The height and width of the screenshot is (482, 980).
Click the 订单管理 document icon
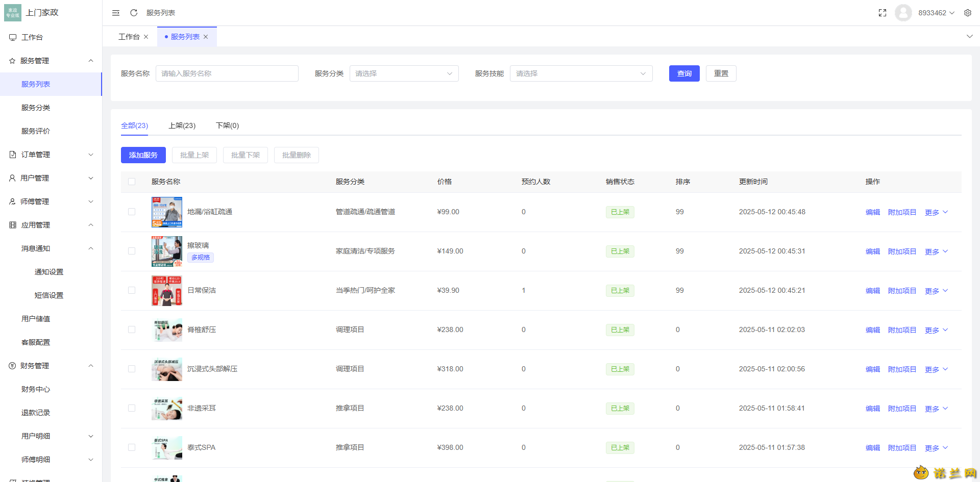[x=13, y=155]
